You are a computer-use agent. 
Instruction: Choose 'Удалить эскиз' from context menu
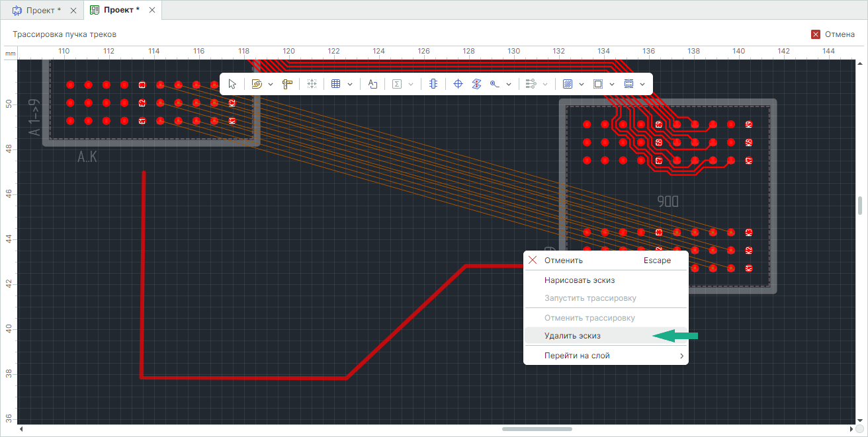[572, 336]
